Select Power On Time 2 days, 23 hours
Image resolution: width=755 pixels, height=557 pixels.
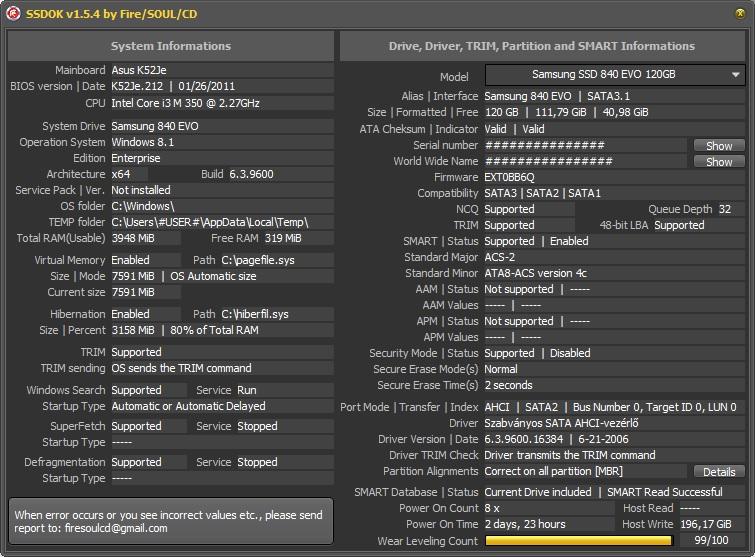click(x=525, y=524)
